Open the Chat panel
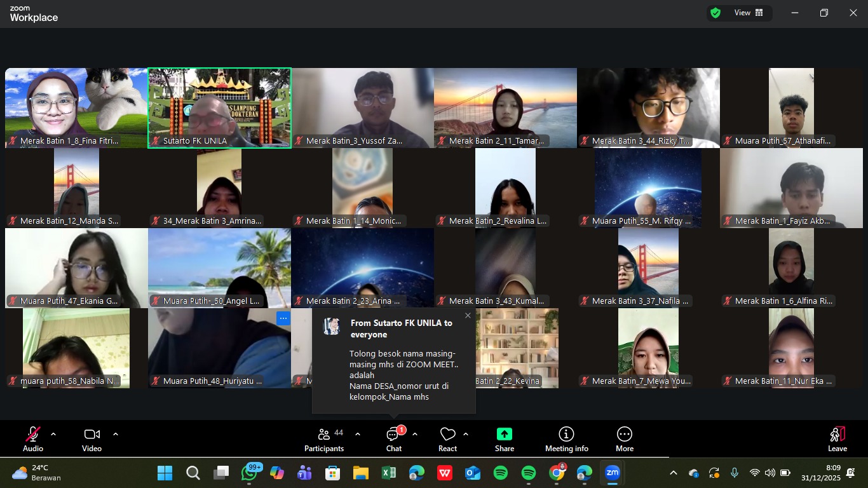The image size is (868, 488). [x=393, y=439]
